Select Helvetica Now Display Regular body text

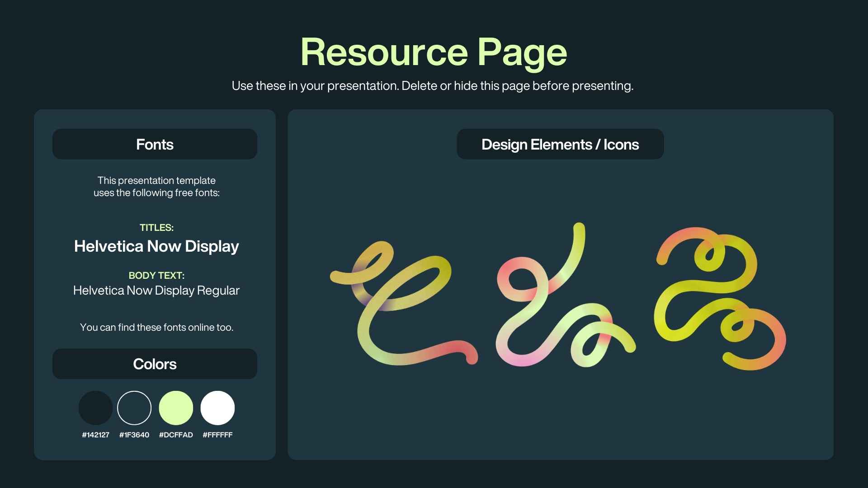[x=156, y=291]
